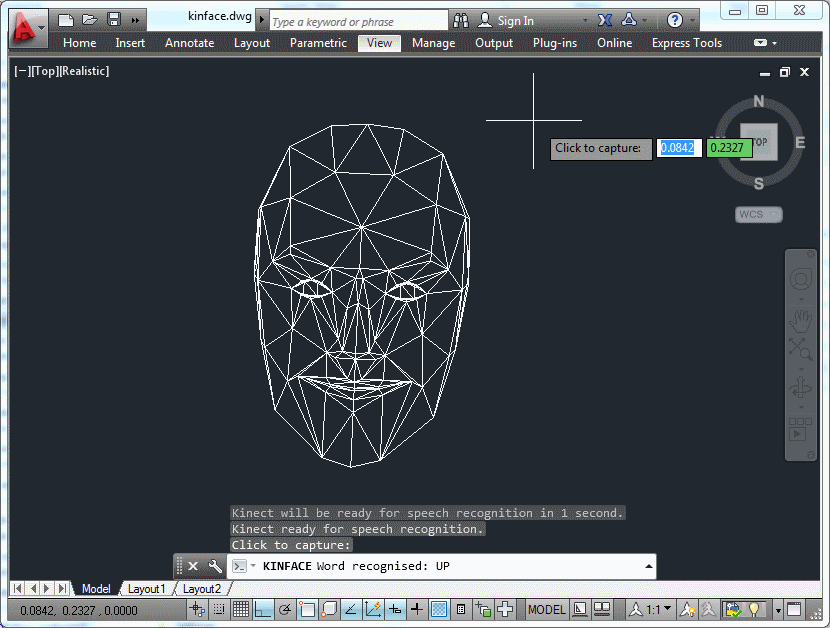Click the keyword search input field
This screenshot has height=628, width=830.
point(358,21)
